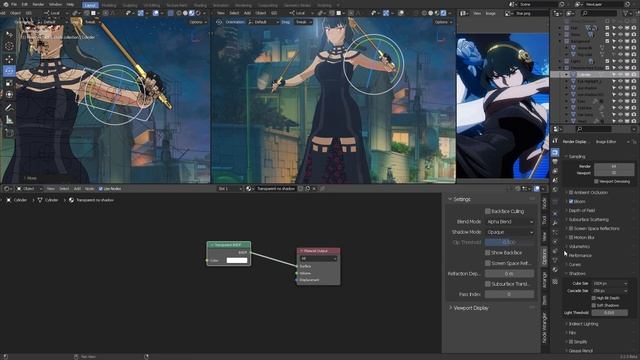640x360 pixels.
Task: Expand the Volumetrics panel
Action: [x=579, y=247]
